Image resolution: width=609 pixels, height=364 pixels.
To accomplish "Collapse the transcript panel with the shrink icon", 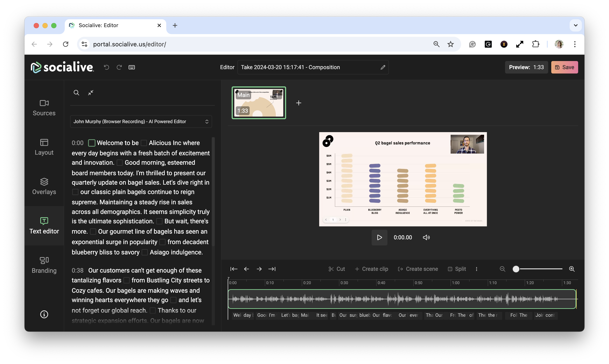I will (x=91, y=93).
